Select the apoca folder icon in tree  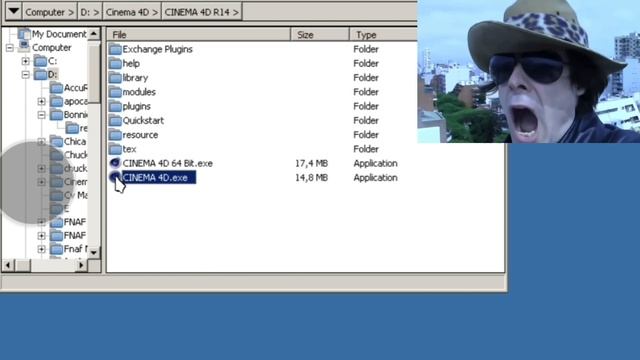tap(56, 101)
